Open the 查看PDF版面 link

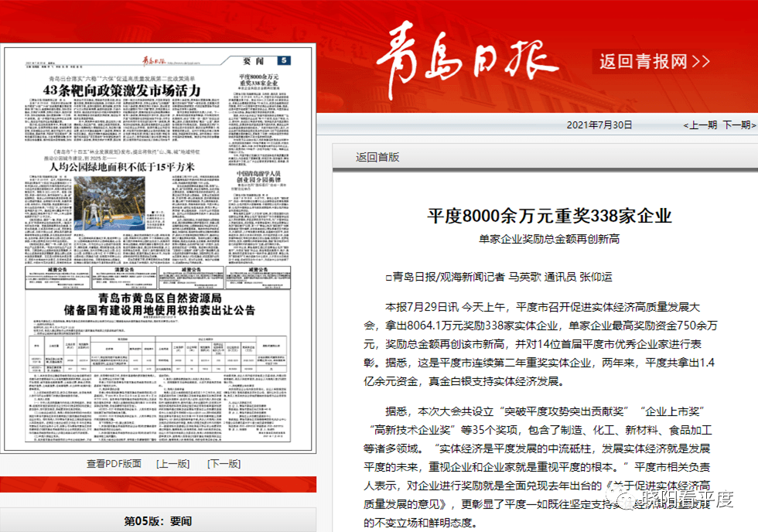pos(114,463)
